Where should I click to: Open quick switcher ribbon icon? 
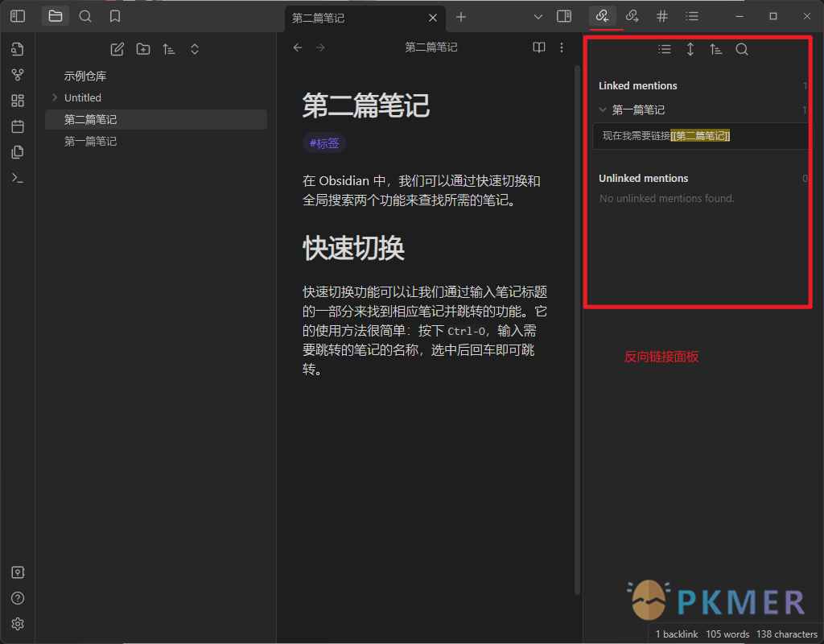(x=18, y=49)
